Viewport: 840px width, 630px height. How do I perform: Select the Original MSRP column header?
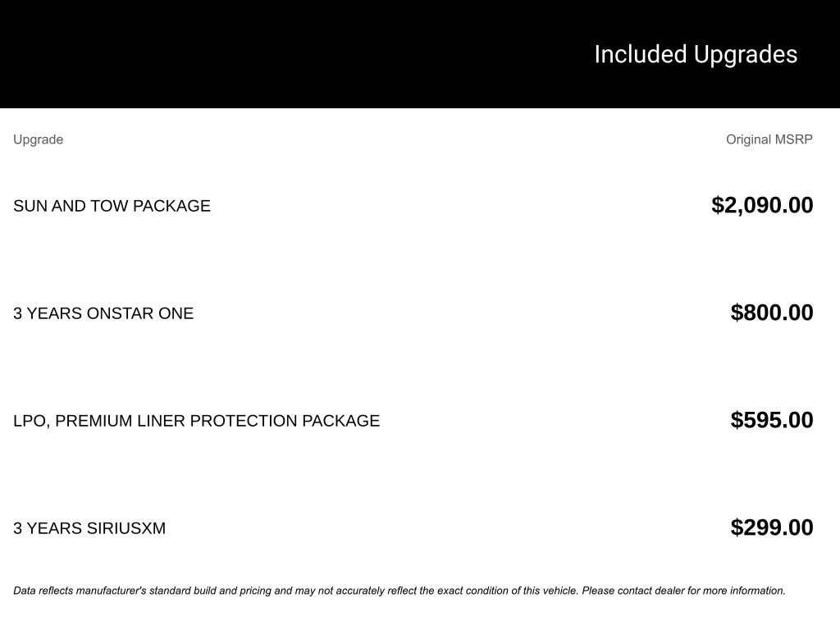tap(769, 139)
